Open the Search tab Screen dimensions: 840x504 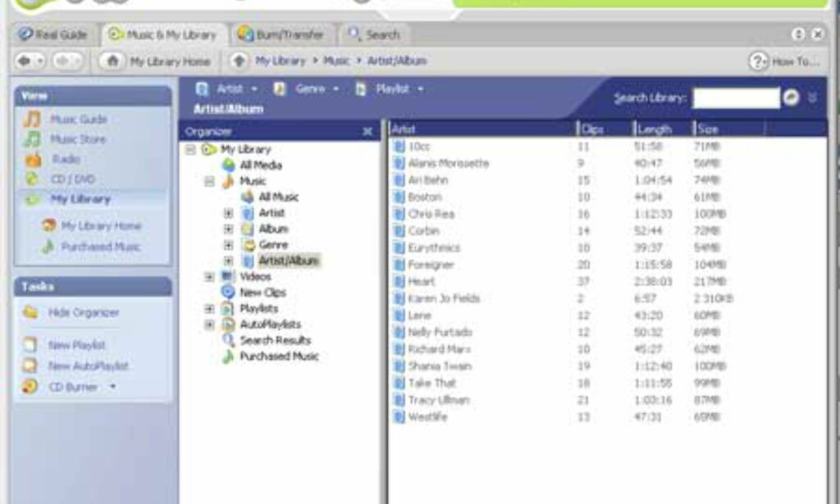[374, 34]
